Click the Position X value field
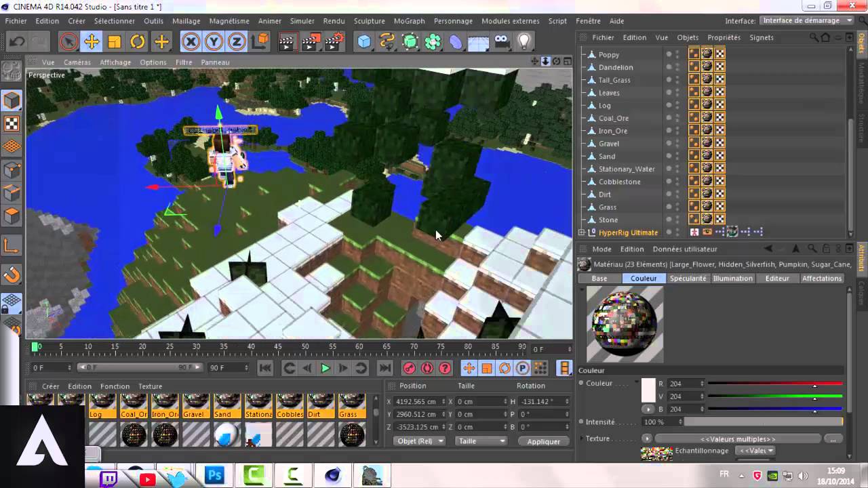 click(x=416, y=402)
